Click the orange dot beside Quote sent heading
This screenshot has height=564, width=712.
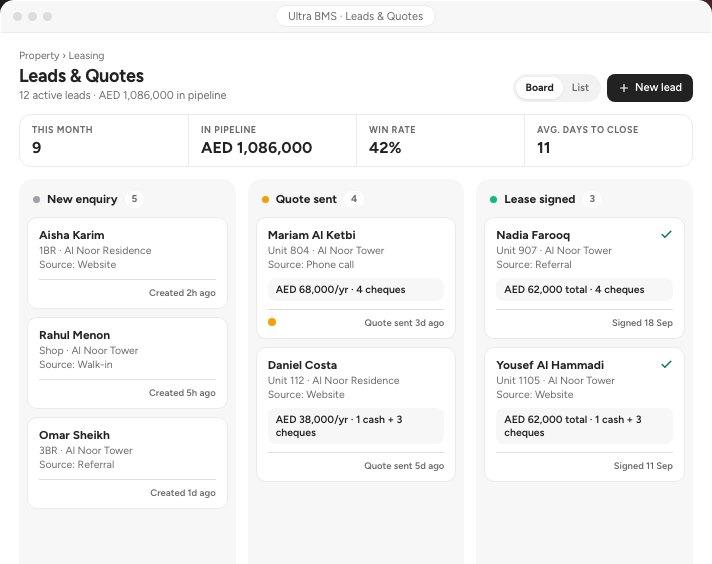pyautogui.click(x=266, y=199)
